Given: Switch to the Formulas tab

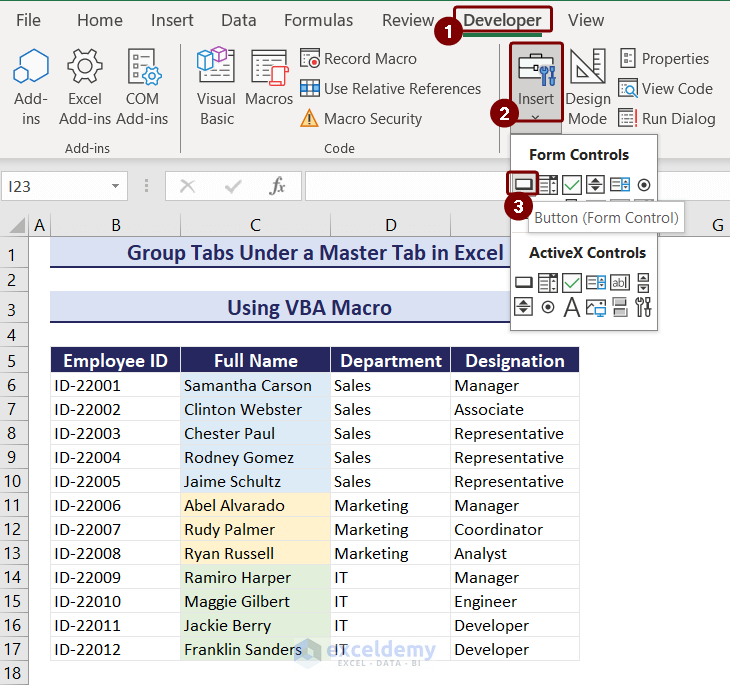Looking at the screenshot, I should pos(318,20).
